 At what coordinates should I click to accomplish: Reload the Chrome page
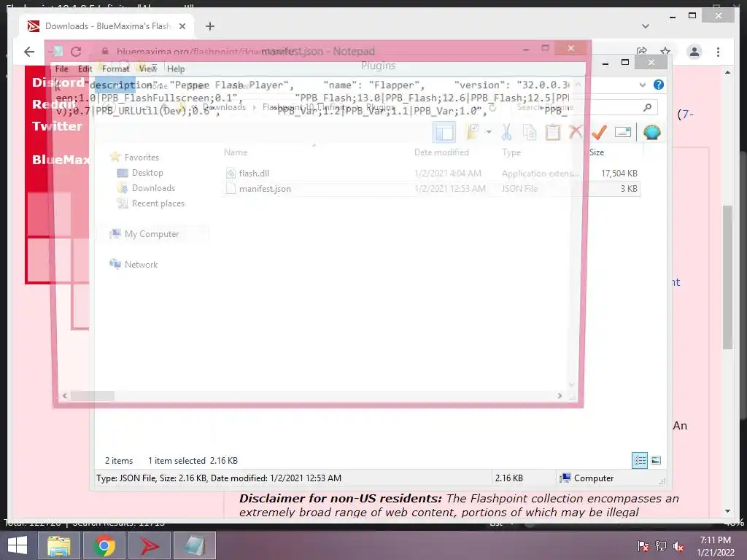point(76,52)
